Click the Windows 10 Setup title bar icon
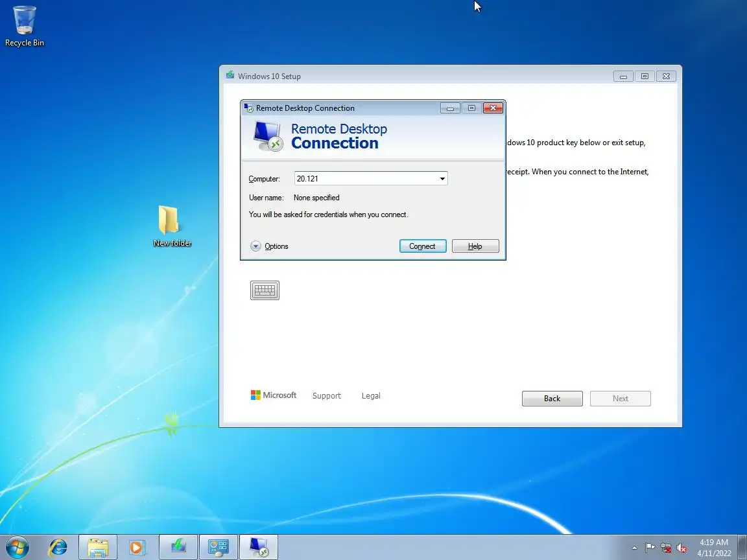The width and height of the screenshot is (747, 560). pyautogui.click(x=230, y=75)
